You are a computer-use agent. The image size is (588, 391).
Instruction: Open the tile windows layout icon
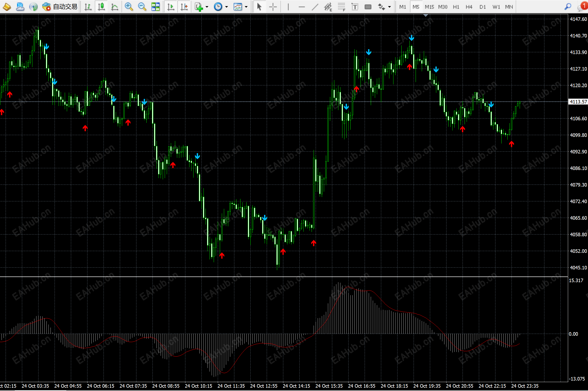[x=155, y=7]
